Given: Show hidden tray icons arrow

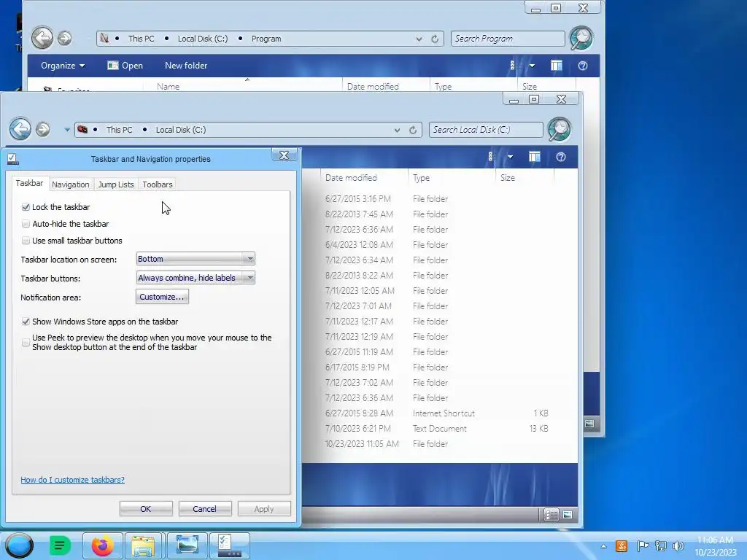Looking at the screenshot, I should 603,546.
